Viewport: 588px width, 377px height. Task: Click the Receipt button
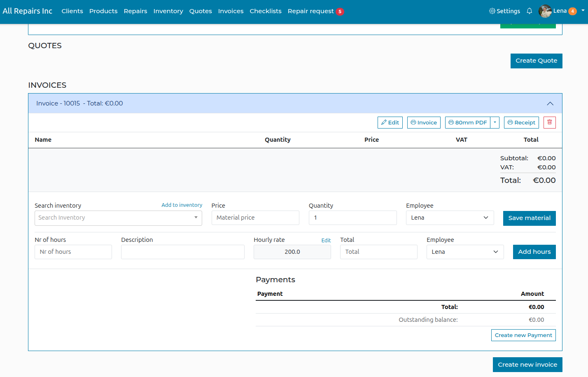[x=521, y=122]
